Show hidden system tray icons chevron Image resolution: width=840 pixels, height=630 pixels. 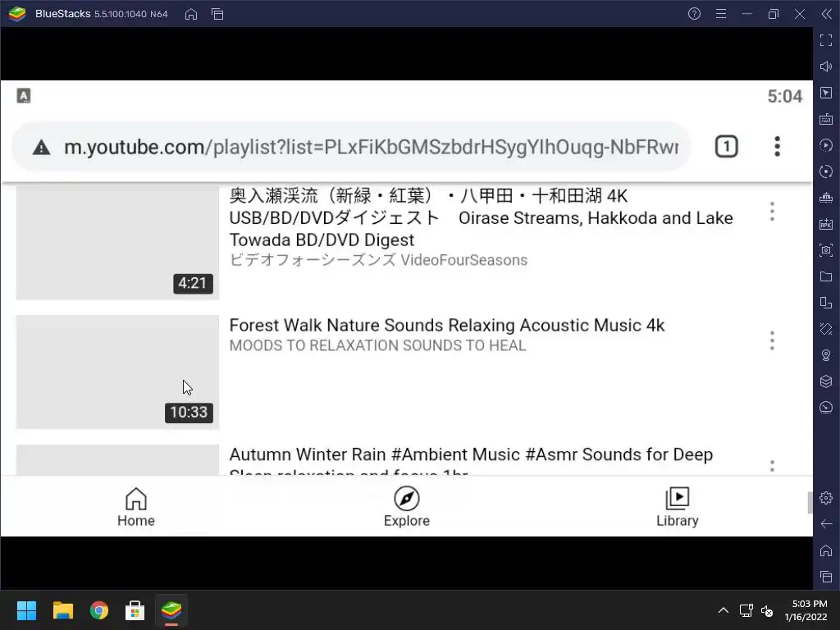tap(724, 610)
